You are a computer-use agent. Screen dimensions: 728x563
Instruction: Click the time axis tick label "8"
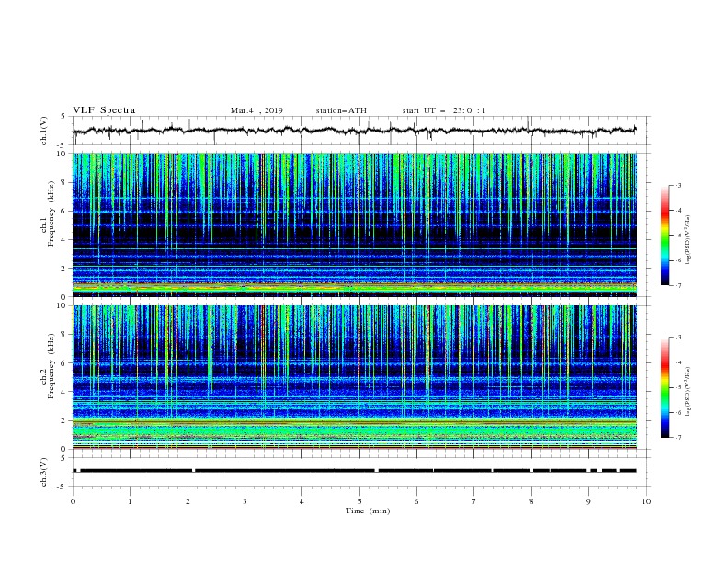pyautogui.click(x=531, y=501)
